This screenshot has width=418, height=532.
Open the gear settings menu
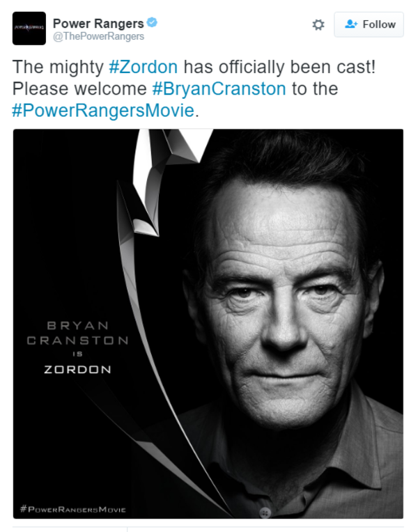(x=318, y=24)
